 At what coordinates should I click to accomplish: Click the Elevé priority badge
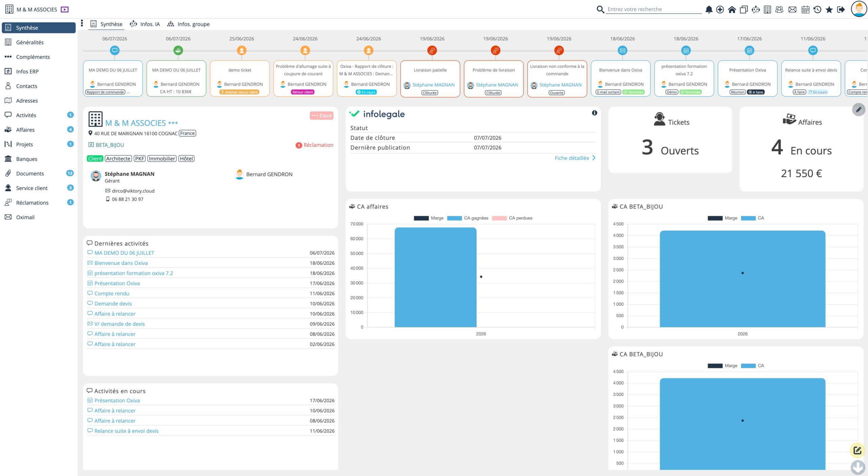(x=321, y=116)
